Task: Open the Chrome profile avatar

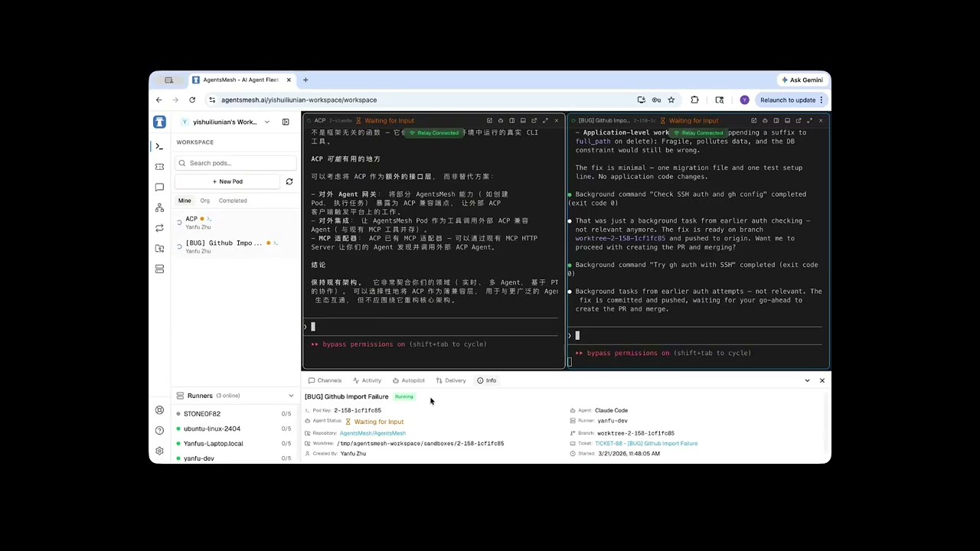Action: pos(744,99)
